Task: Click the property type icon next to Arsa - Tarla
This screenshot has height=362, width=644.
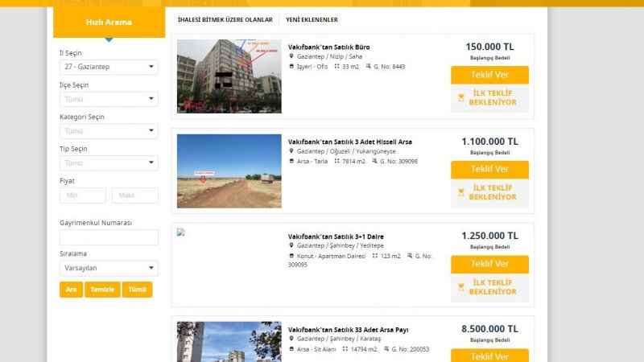Action: click(291, 162)
